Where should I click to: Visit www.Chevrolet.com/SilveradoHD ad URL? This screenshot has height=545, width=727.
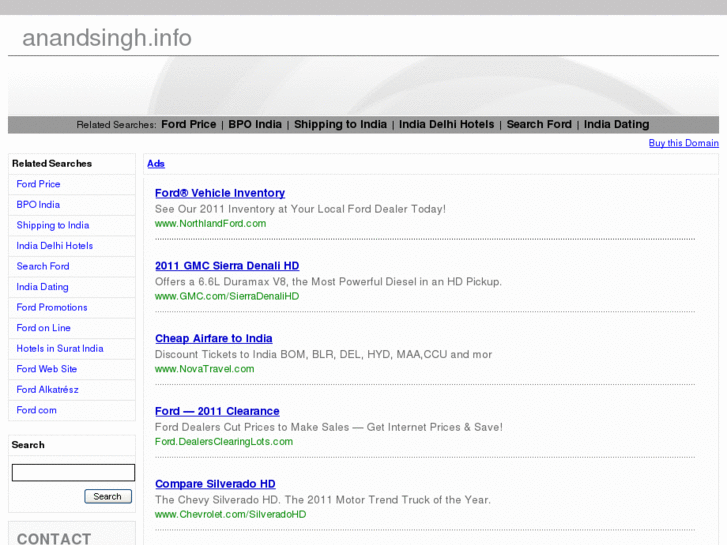point(230,514)
